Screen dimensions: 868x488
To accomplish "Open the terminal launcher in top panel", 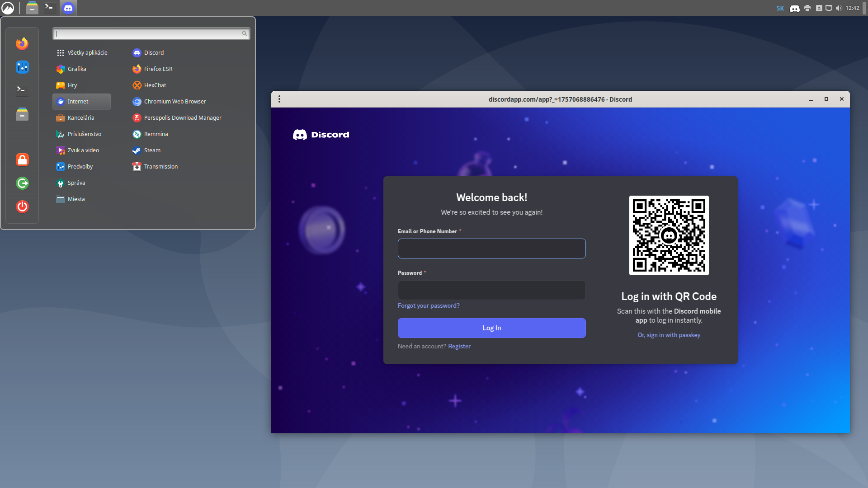I will [49, 8].
